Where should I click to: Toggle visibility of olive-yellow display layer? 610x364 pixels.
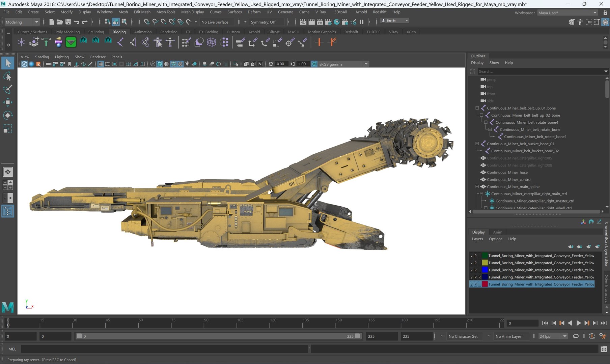point(471,263)
